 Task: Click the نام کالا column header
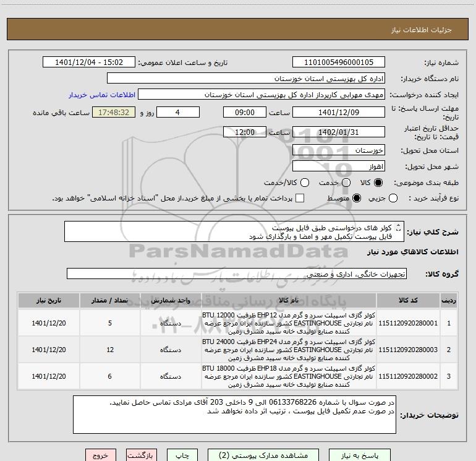[289, 301]
